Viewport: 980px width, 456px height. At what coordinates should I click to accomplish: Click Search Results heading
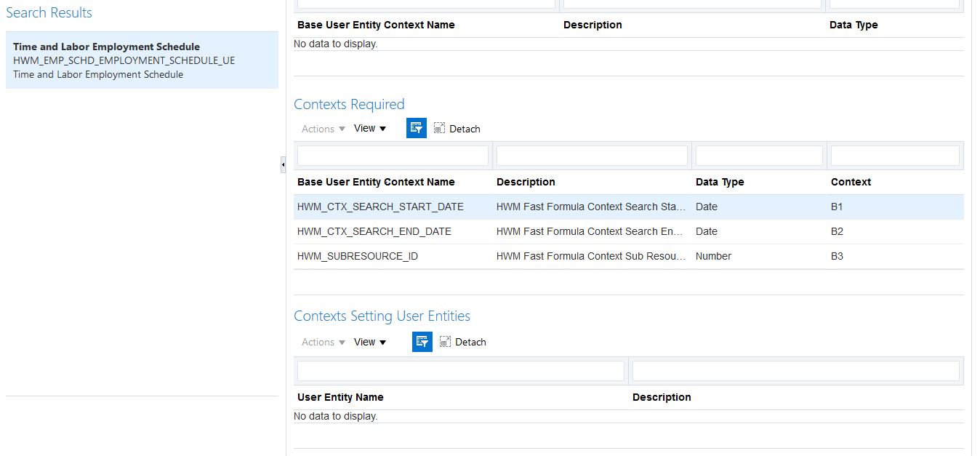[49, 12]
